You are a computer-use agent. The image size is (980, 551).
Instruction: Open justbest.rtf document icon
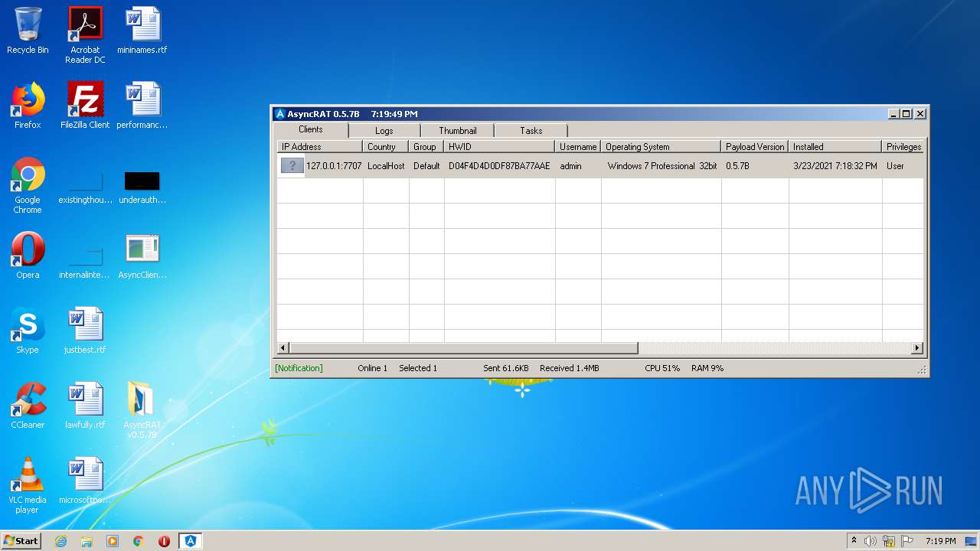tap(85, 331)
